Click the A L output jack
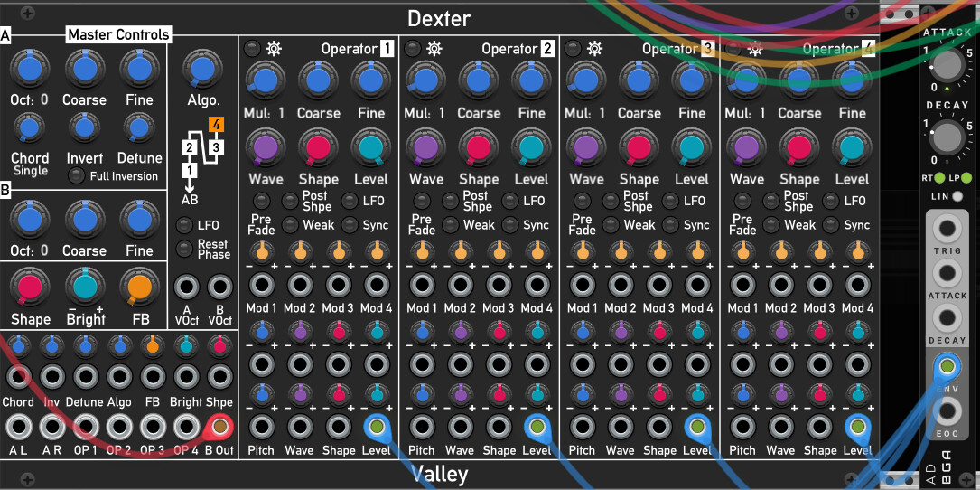The height and width of the screenshot is (490, 980). [19, 427]
